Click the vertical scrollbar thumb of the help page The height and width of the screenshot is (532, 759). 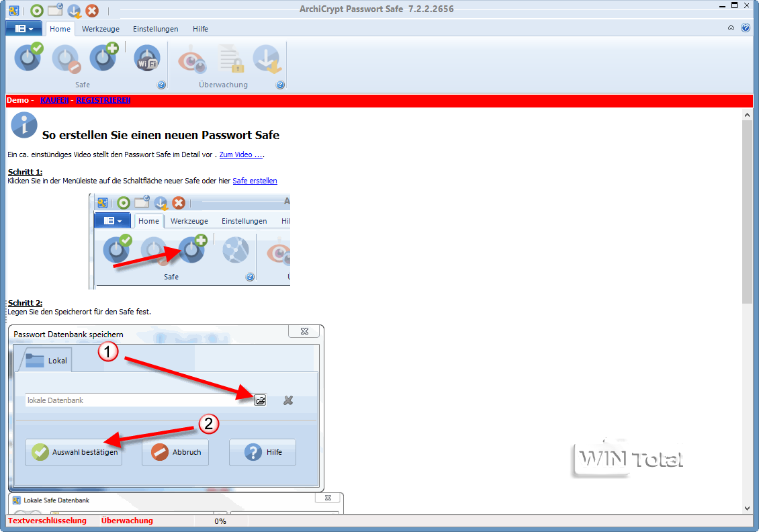point(747,212)
